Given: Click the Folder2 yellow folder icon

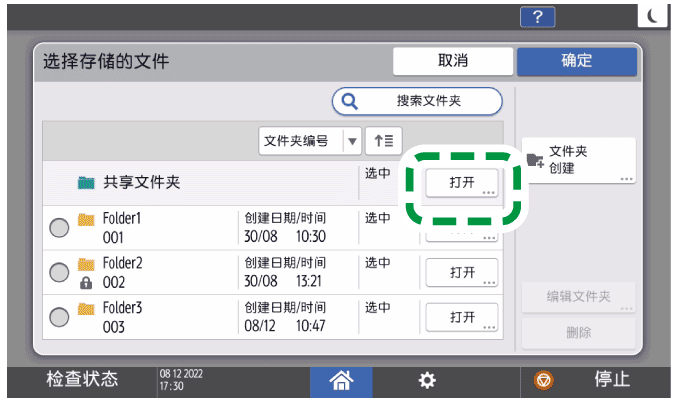Looking at the screenshot, I should [x=86, y=264].
